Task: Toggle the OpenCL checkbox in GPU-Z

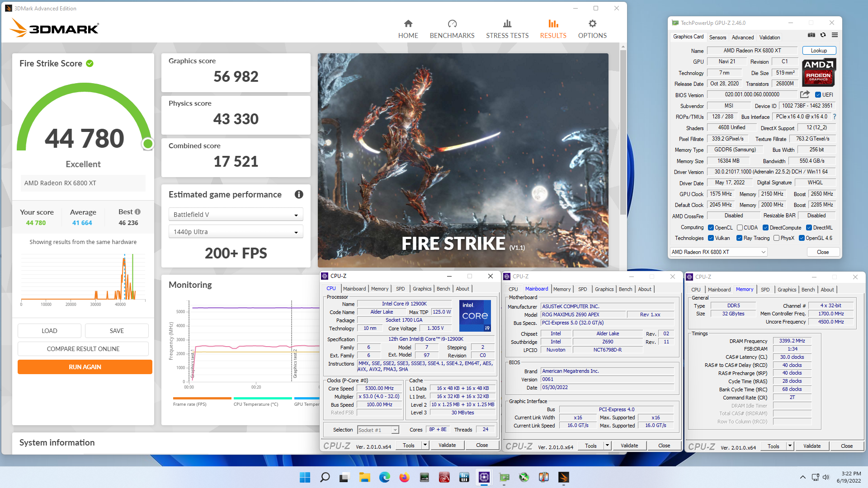Action: [711, 228]
